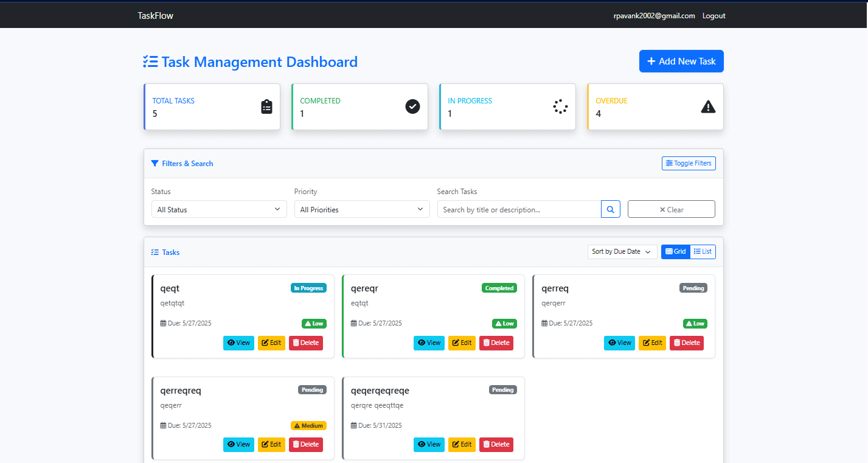Click the task list icon beside Tasks heading
The image size is (868, 463).
coord(154,252)
